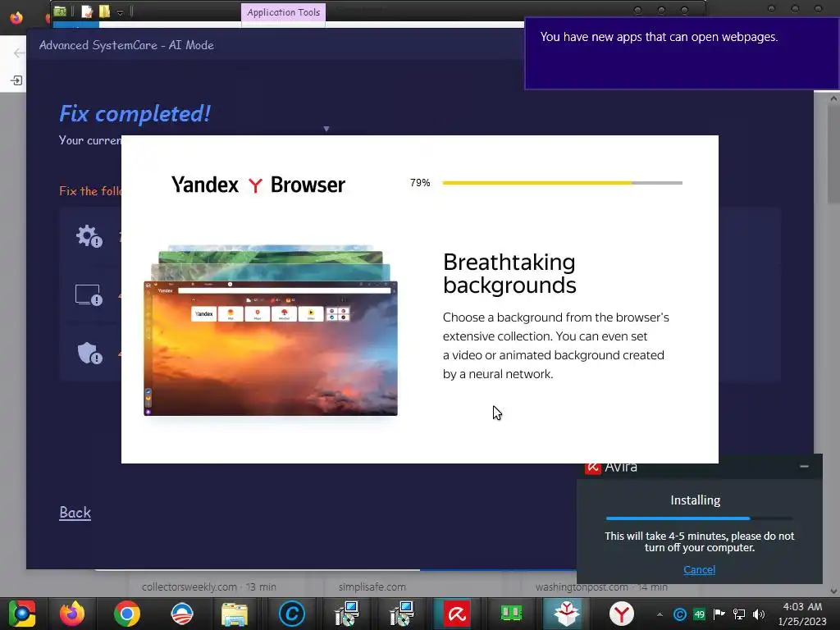
Task: Click the washingtonpost.com article link
Action: click(x=601, y=587)
